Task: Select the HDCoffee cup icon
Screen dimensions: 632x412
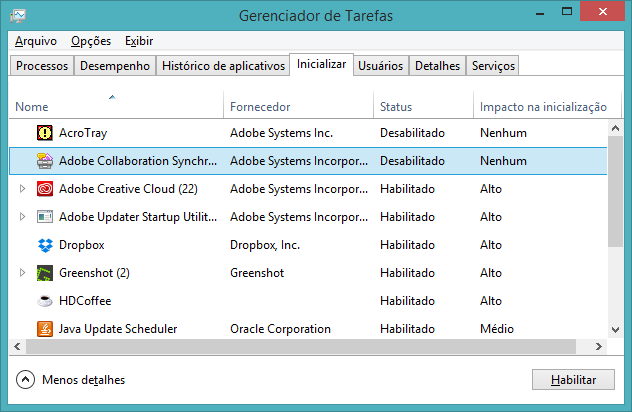Action: 45,301
